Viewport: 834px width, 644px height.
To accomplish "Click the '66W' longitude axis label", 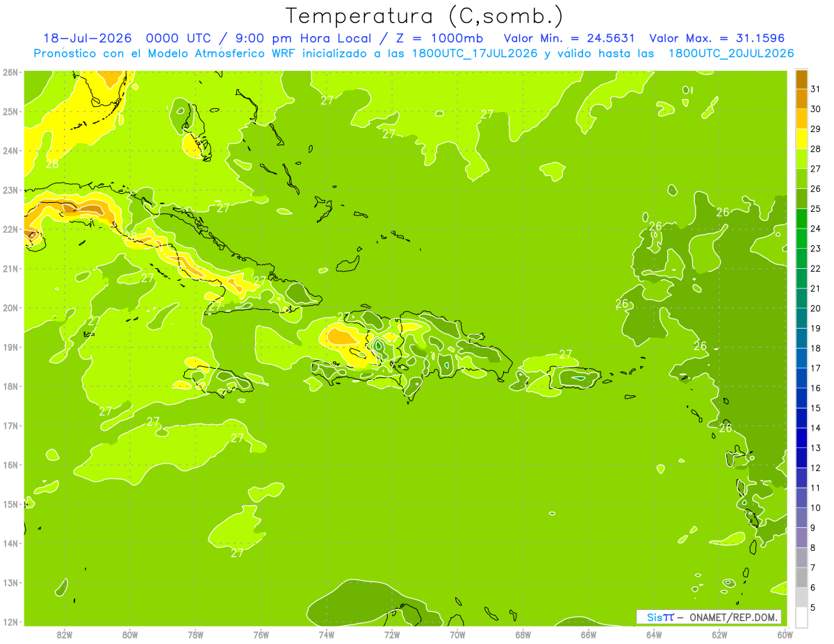I will pyautogui.click(x=589, y=634).
